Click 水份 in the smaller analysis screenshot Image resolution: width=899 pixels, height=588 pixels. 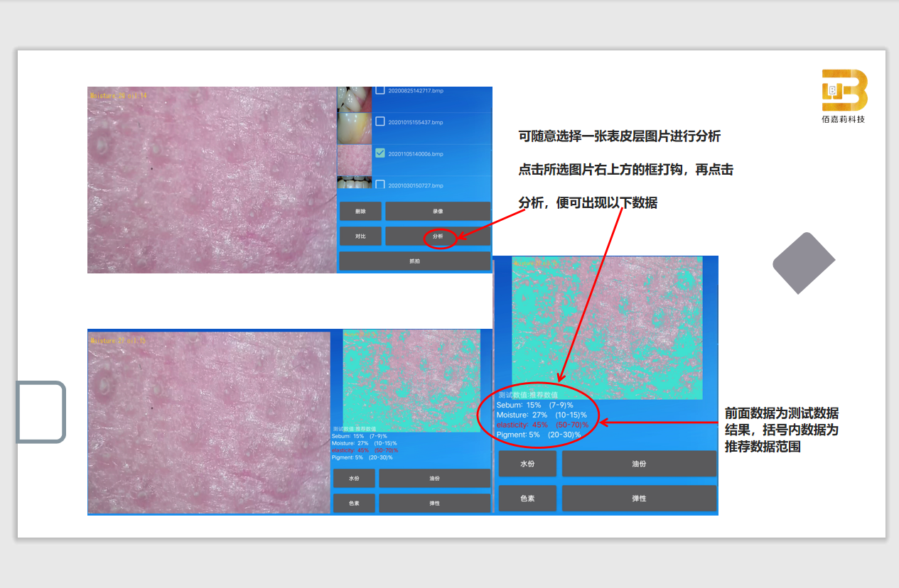point(354,479)
